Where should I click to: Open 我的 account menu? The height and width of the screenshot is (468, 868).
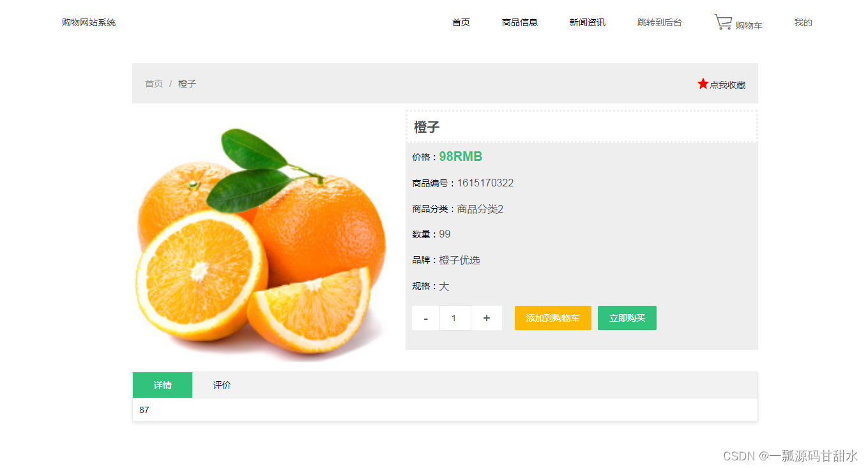tap(803, 22)
